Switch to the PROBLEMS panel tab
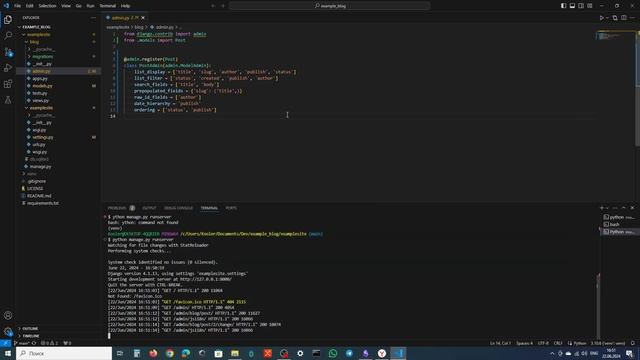640x360 pixels. pyautogui.click(x=117, y=208)
